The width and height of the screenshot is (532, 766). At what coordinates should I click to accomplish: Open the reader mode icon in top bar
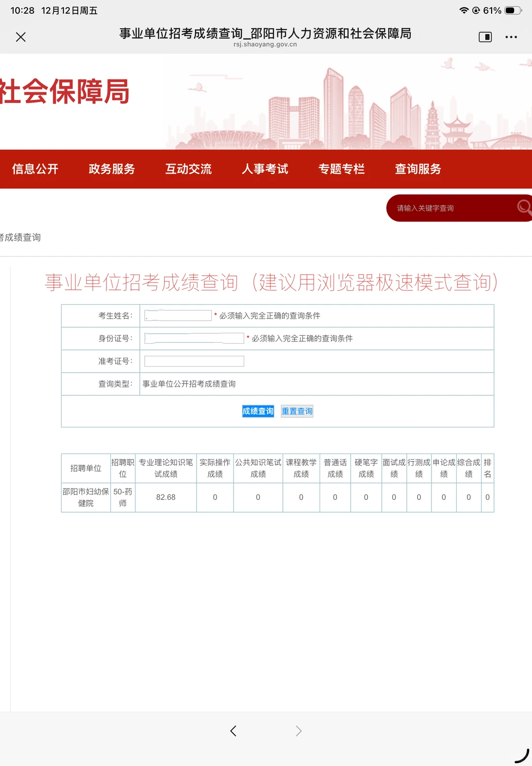(485, 37)
